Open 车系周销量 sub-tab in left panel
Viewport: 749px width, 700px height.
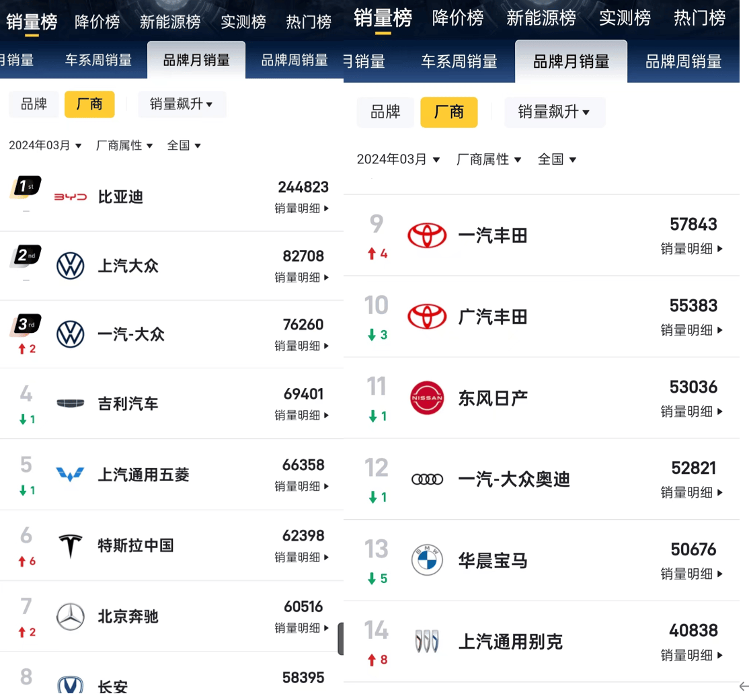(x=98, y=61)
